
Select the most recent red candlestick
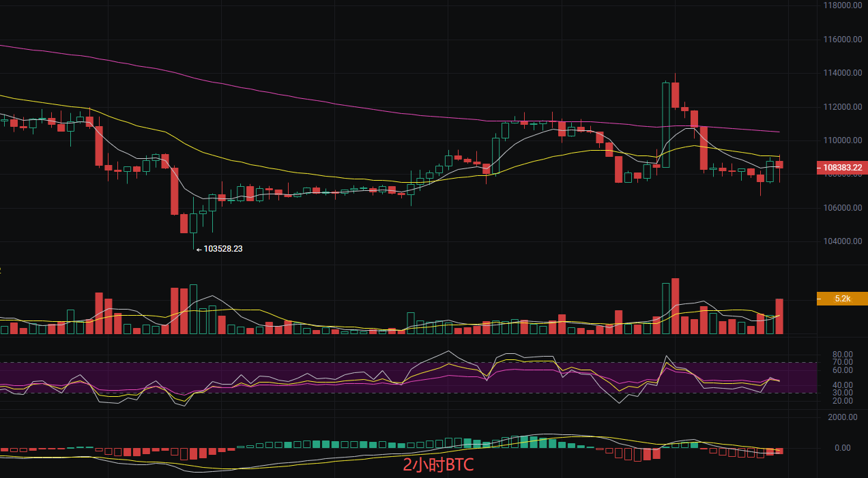[x=779, y=164]
